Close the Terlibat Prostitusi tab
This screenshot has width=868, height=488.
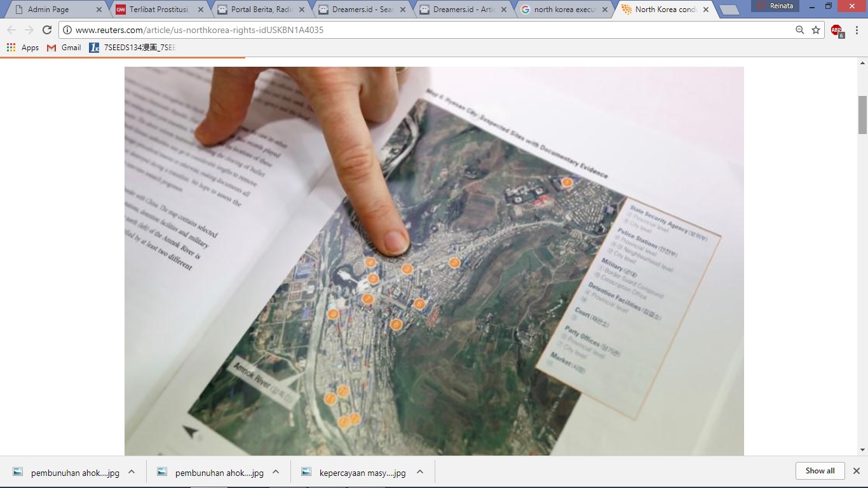point(201,10)
